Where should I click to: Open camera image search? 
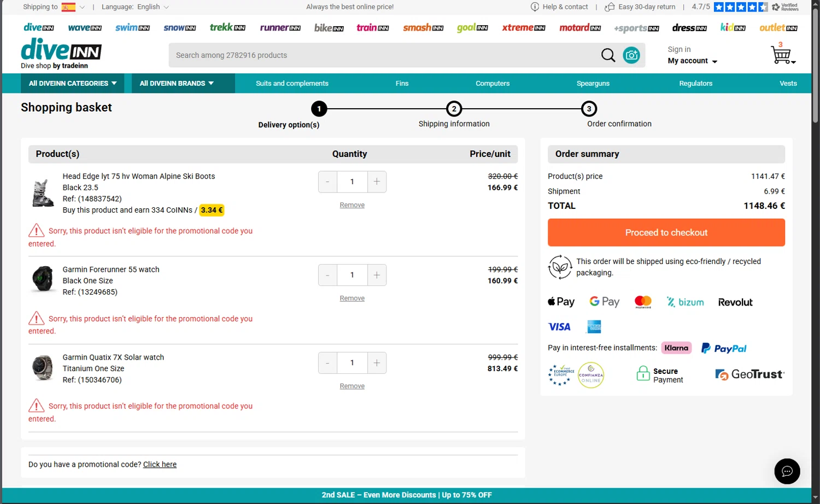pyautogui.click(x=631, y=55)
